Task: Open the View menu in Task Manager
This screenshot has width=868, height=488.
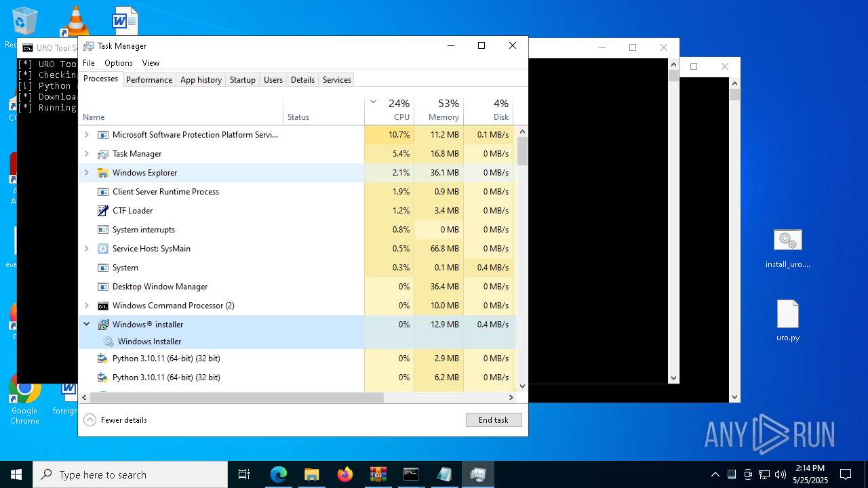Action: point(151,63)
